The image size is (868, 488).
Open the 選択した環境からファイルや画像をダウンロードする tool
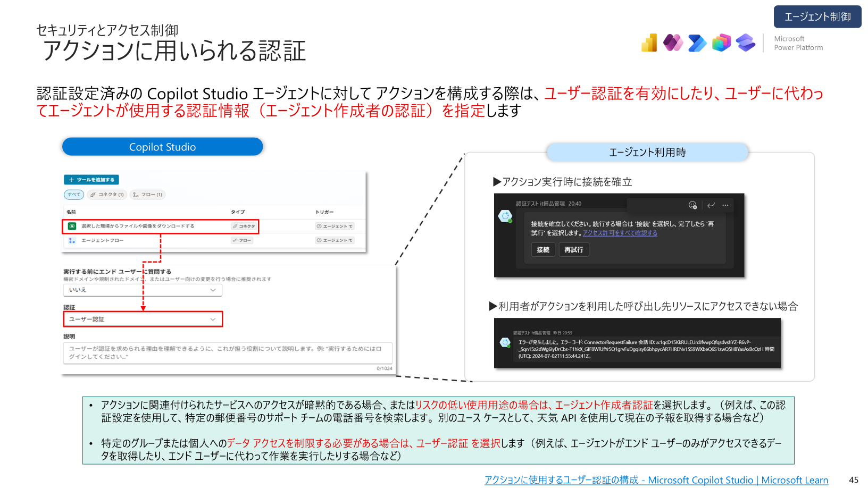point(138,226)
